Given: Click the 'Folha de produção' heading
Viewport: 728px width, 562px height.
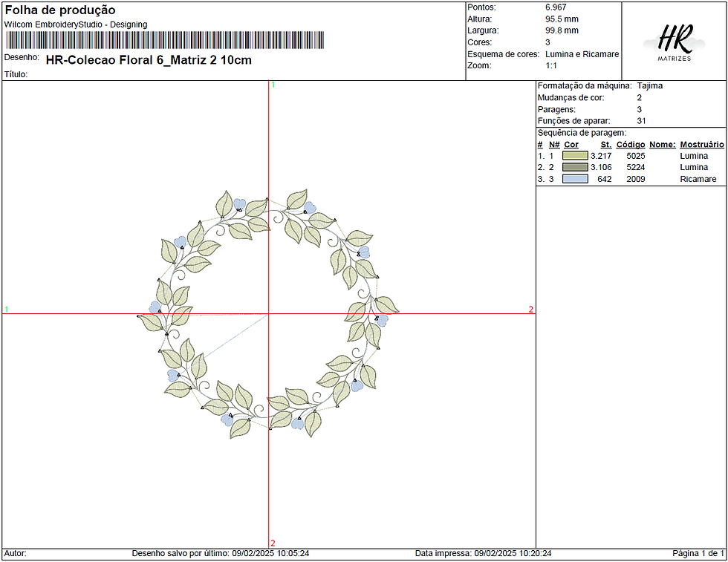Looking at the screenshot, I should click(x=60, y=10).
